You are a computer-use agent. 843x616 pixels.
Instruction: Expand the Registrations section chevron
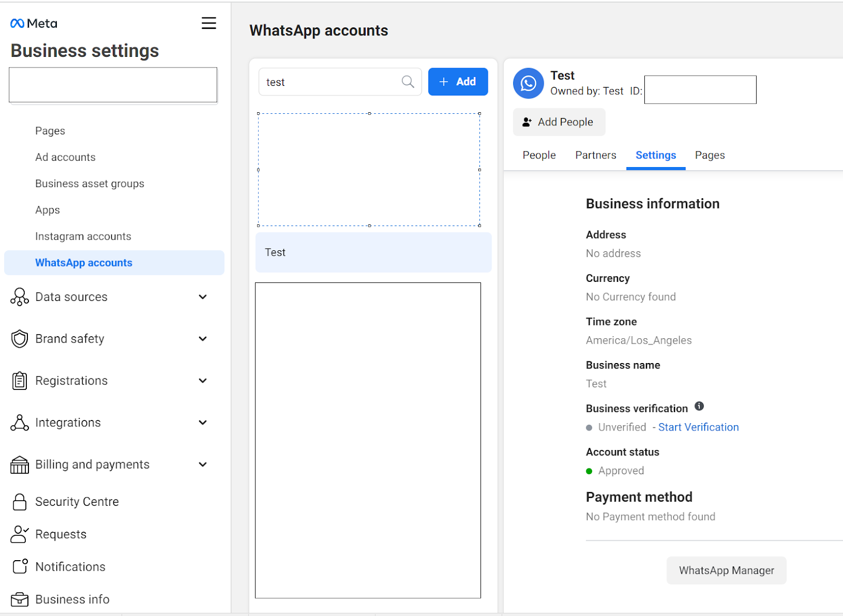click(x=203, y=380)
